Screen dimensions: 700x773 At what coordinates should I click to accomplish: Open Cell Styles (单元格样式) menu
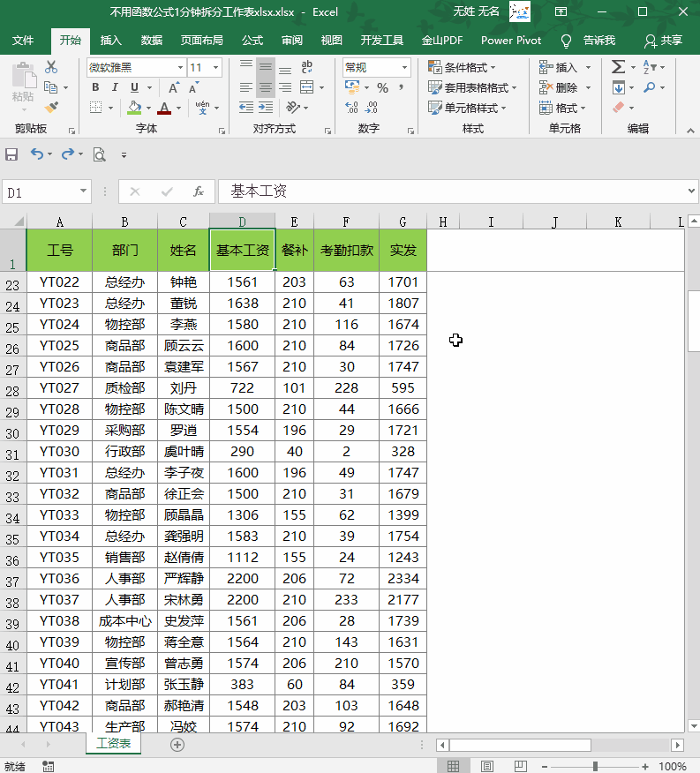(467, 108)
